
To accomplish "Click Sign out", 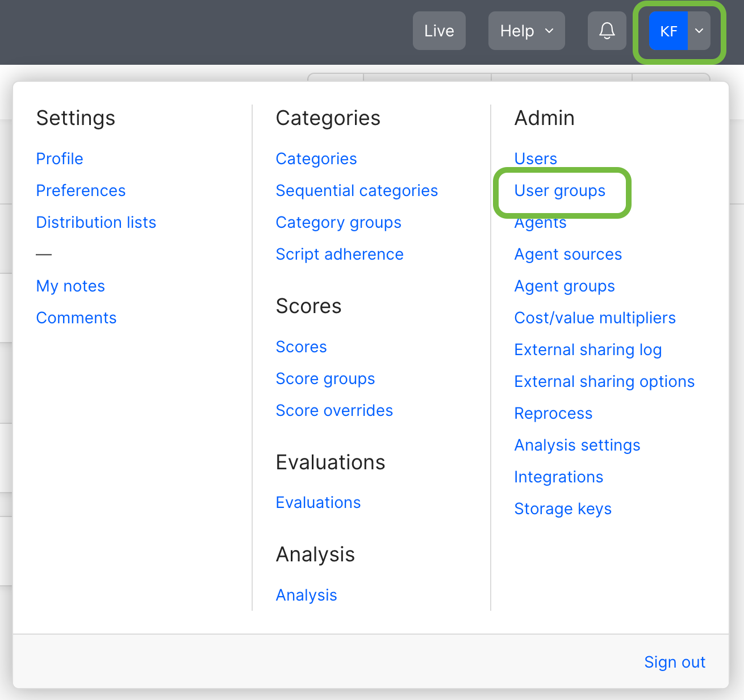I will (x=674, y=662).
